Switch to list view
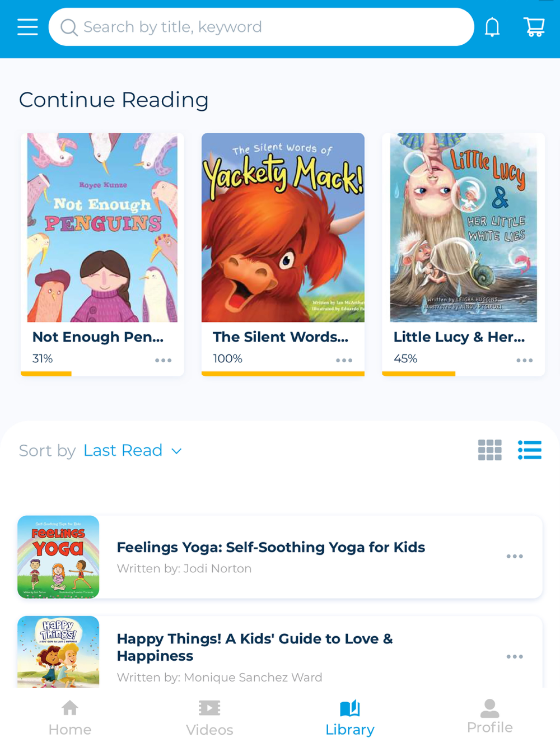Screen dimensions: 560x747 pos(530,450)
